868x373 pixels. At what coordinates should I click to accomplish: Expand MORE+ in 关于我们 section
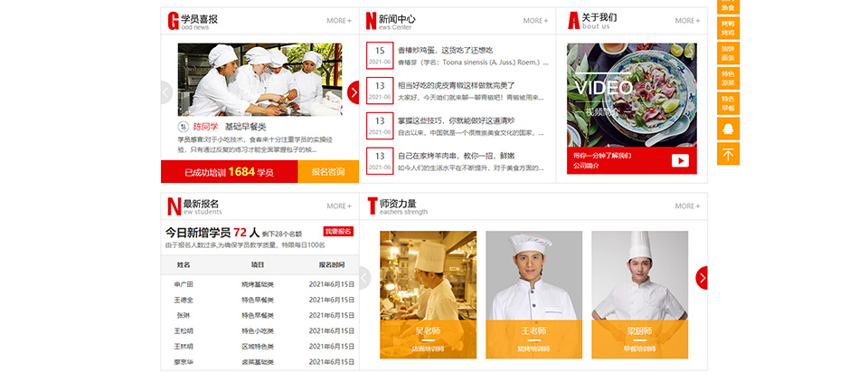coord(687,20)
